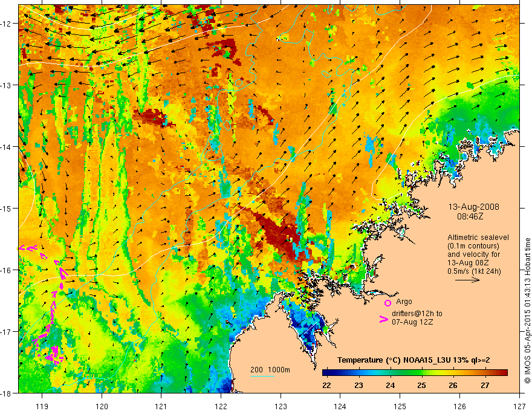Click the time text '08:46Z'

click(470, 216)
